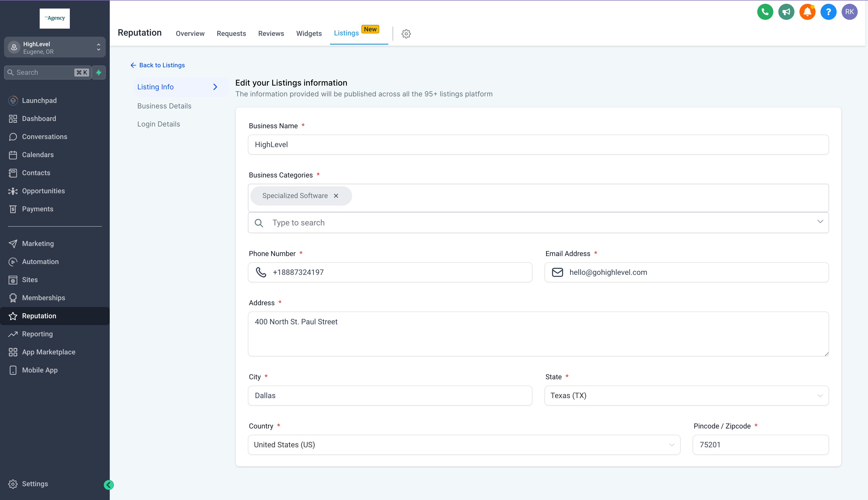The width and height of the screenshot is (868, 500).
Task: Open App Marketplace in the sidebar
Action: pyautogui.click(x=55, y=352)
